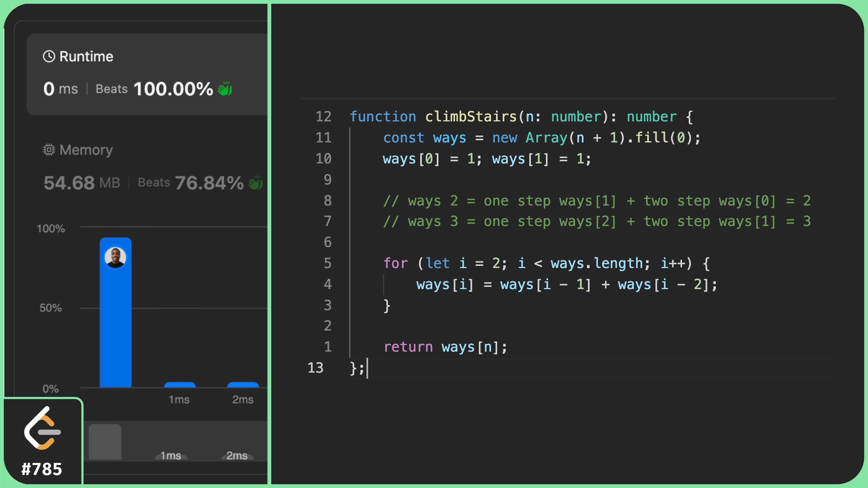Click the small 1ms histogram bar
Screen dimensions: 868x488
click(180, 385)
